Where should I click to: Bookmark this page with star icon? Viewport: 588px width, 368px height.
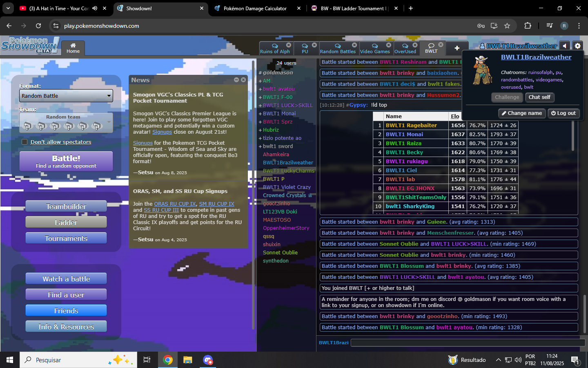(507, 26)
